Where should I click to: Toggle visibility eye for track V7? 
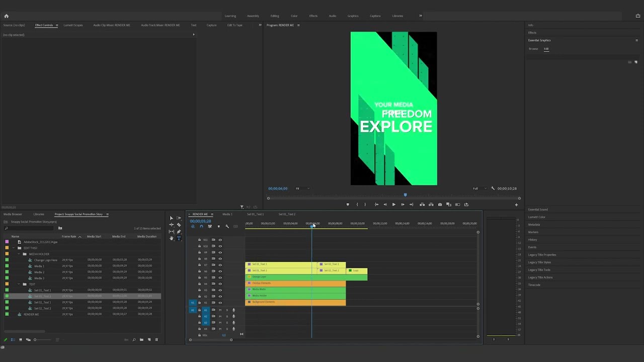[220, 265]
